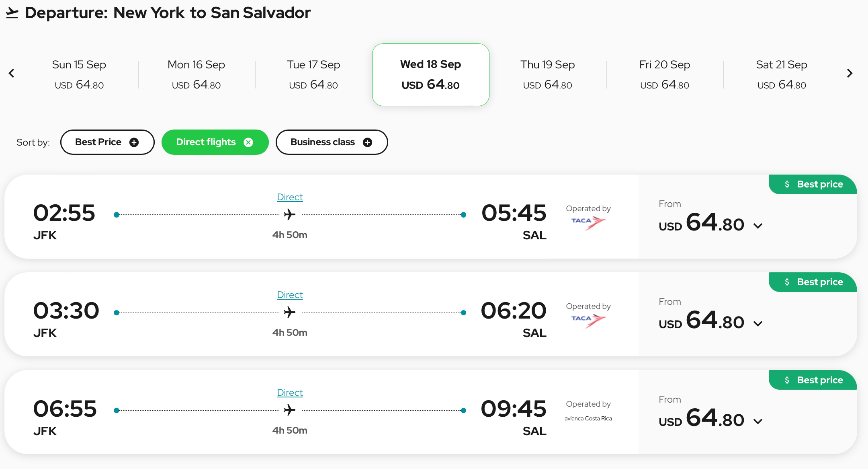Click TACA logo on 02:55 flight

pyautogui.click(x=588, y=222)
